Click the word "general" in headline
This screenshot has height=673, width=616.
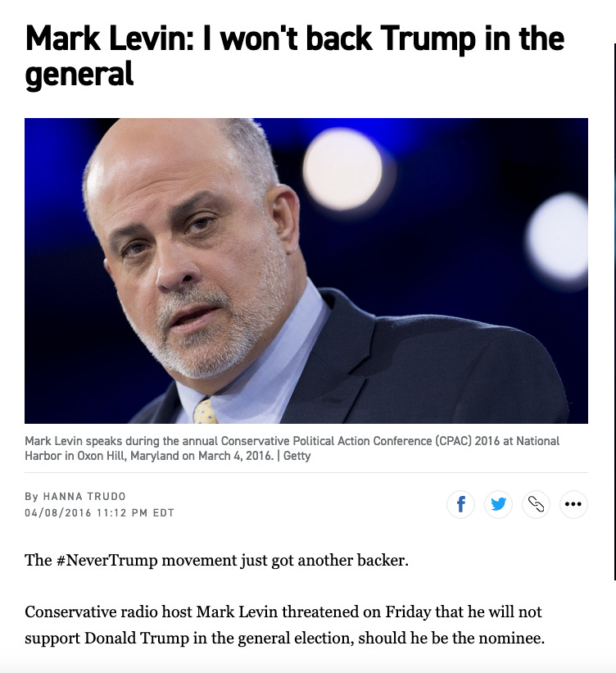pyautogui.click(x=79, y=75)
